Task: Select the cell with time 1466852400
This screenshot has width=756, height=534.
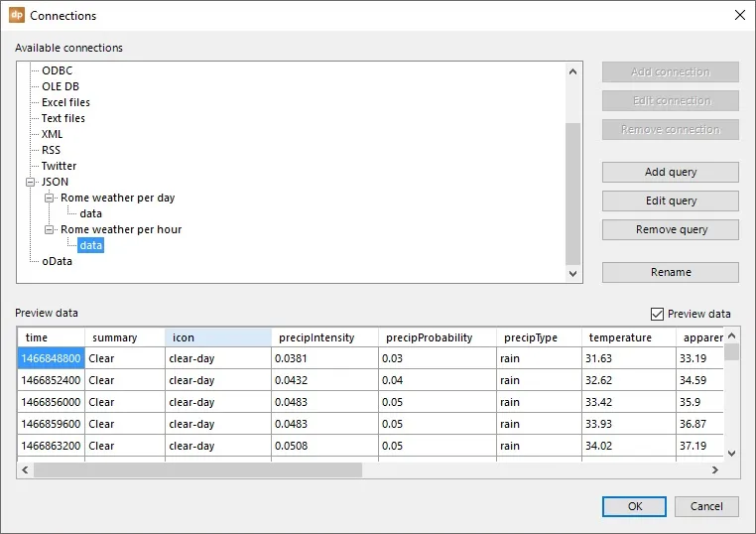Action: point(52,380)
